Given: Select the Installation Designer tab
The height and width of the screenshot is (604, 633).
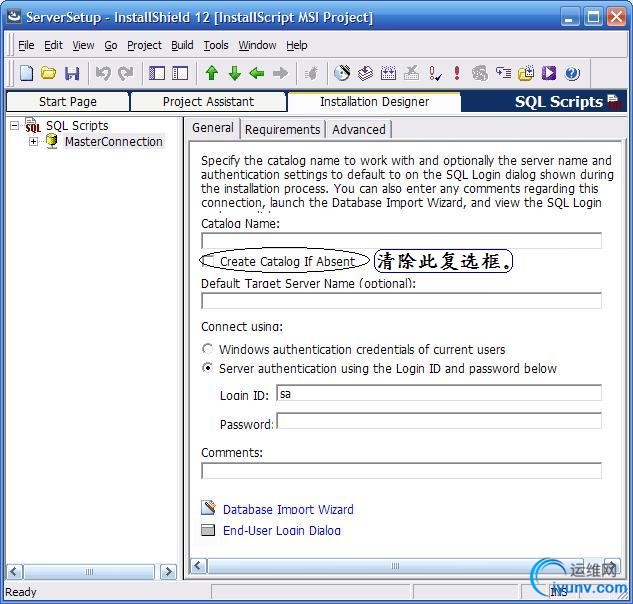Looking at the screenshot, I should click(374, 102).
